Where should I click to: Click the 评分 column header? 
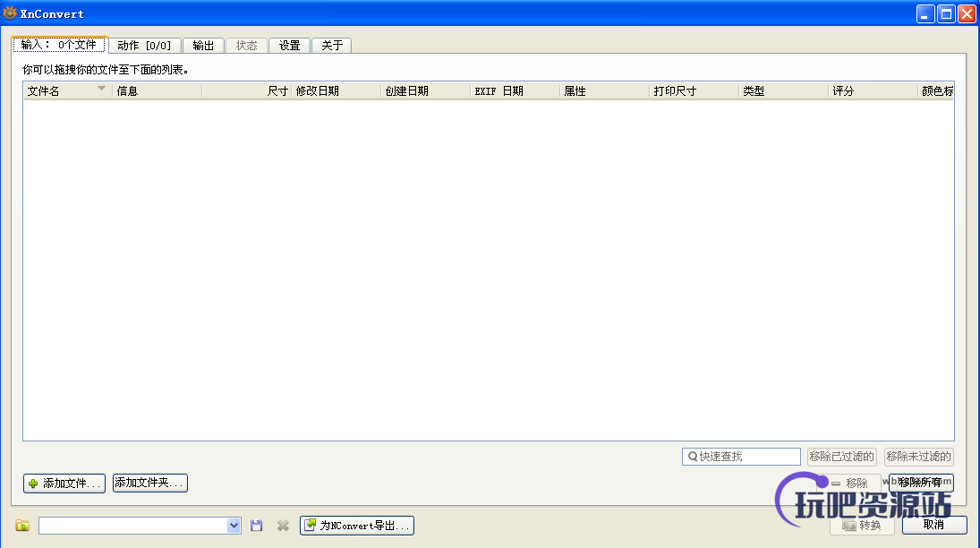pyautogui.click(x=873, y=91)
